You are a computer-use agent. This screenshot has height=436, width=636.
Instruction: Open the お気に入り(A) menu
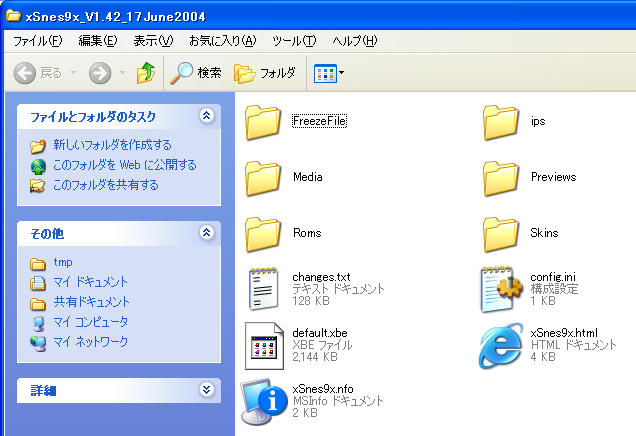[223, 41]
